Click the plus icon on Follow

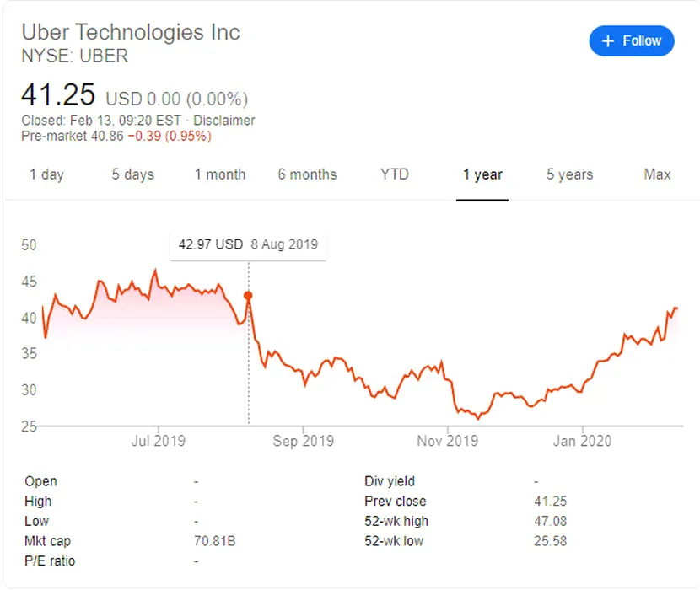pyautogui.click(x=608, y=40)
